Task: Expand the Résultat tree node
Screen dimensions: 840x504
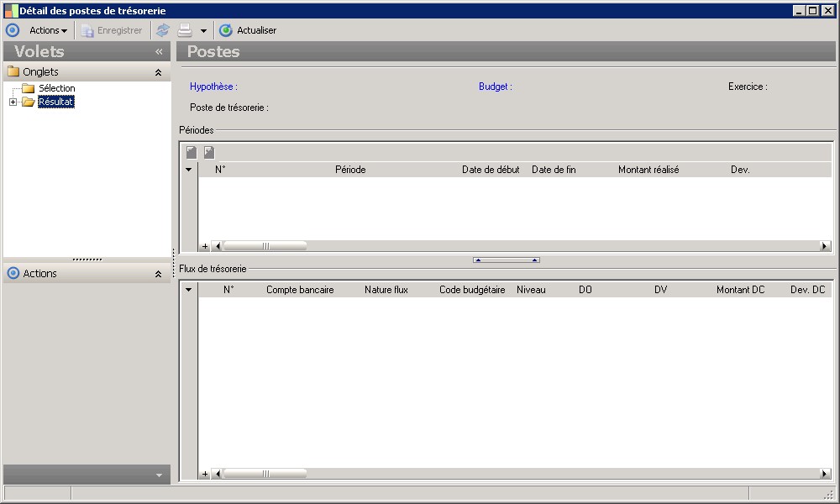Action: pyautogui.click(x=13, y=102)
